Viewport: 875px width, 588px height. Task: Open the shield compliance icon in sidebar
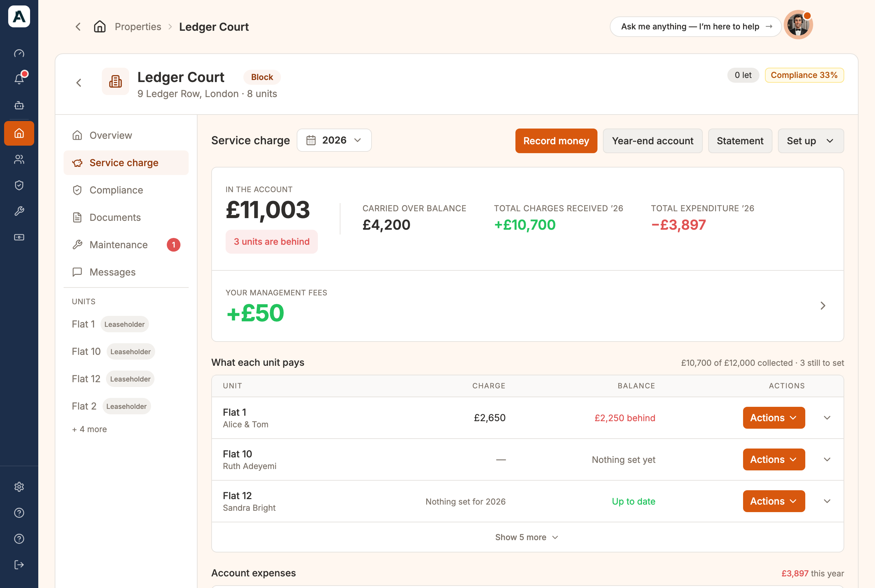(19, 185)
